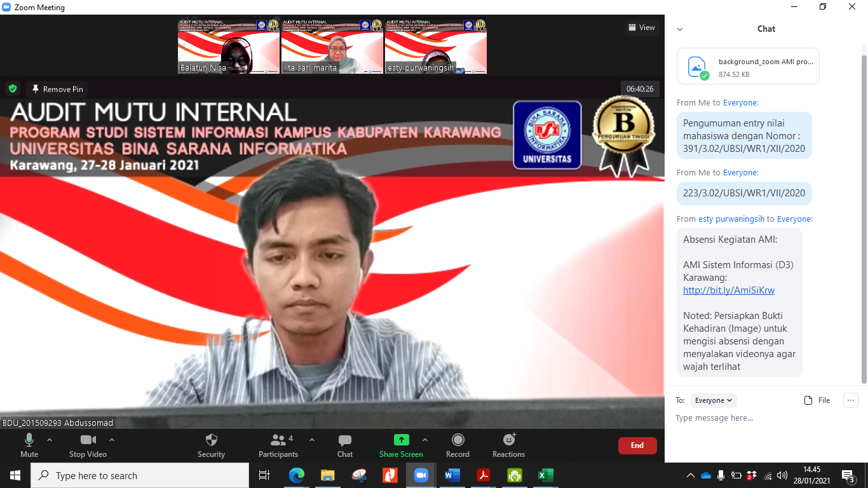Open the 'To: Everyone' recipient dropdown
This screenshot has height=488, width=868.
pyautogui.click(x=714, y=400)
